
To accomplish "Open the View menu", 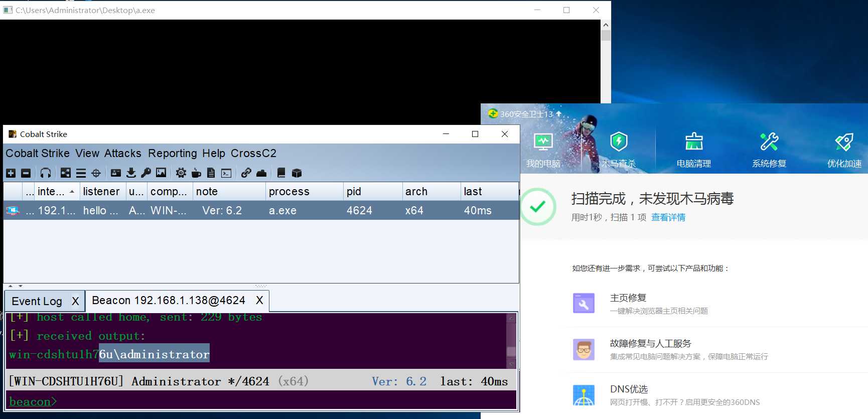I will pyautogui.click(x=87, y=153).
